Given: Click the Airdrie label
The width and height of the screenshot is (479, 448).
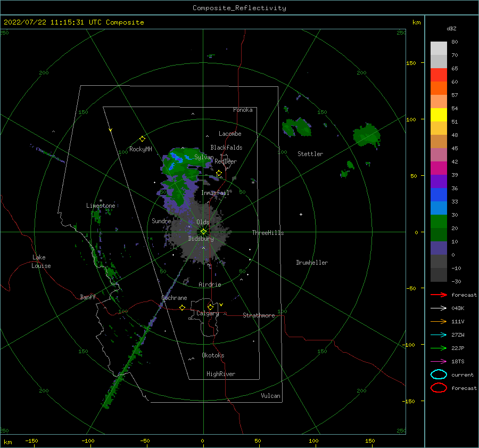Looking at the screenshot, I should click(x=210, y=284).
